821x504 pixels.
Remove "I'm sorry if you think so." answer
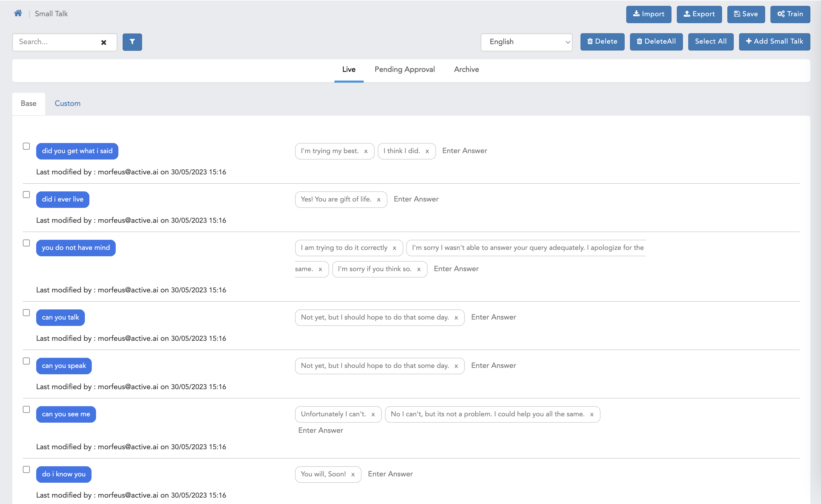(419, 269)
